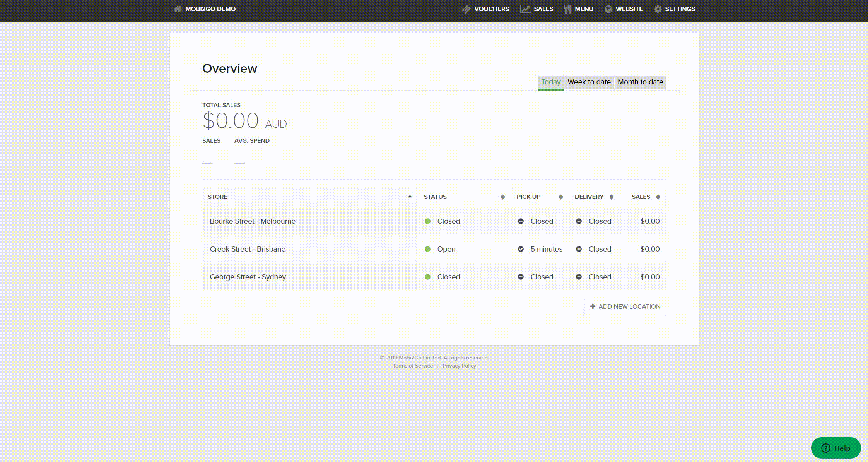The width and height of the screenshot is (868, 462).
Task: Click the Settings gear icon
Action: click(x=658, y=9)
